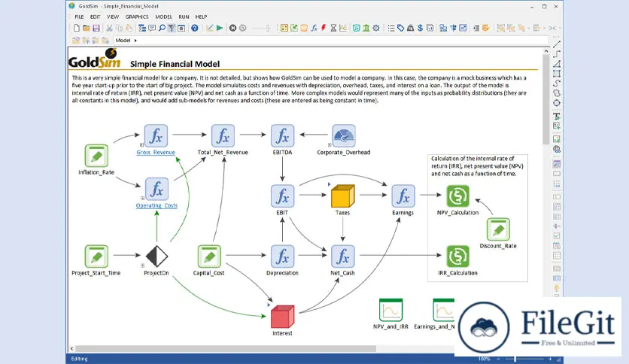This screenshot has width=629, height=364.
Task: Select the red Interest container
Action: pyautogui.click(x=282, y=317)
